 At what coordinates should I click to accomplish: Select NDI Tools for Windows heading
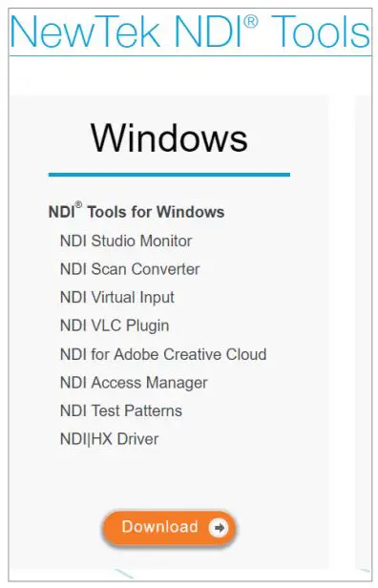[x=136, y=211]
